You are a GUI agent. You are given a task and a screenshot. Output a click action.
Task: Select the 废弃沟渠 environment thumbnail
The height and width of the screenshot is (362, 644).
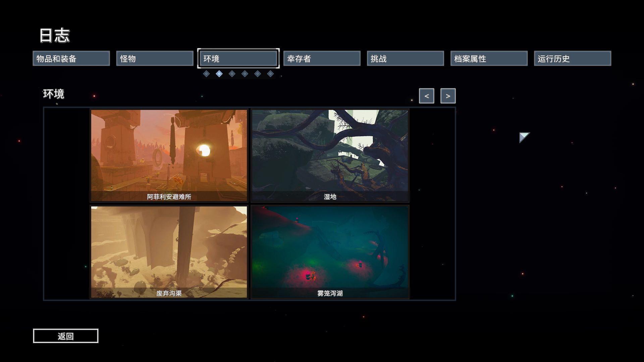169,252
